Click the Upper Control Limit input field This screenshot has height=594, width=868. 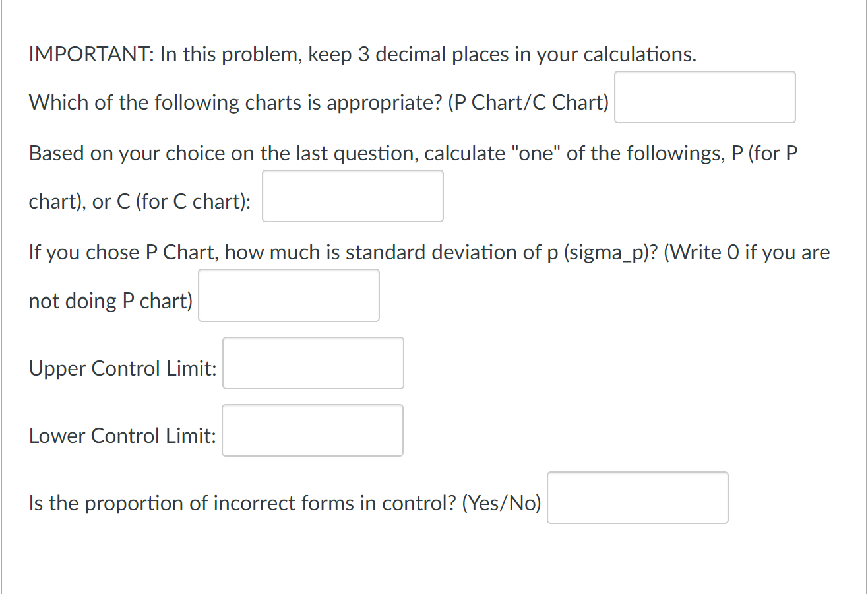313,363
